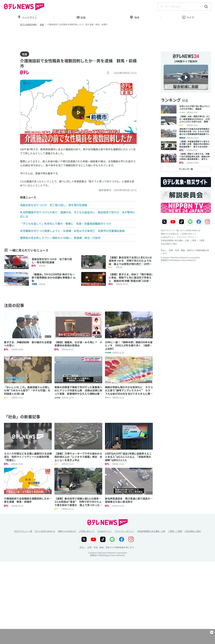Viewport: 215px width, 644px height.
Task: Open 集合住宅で女児2人含む3人の遺体 thumbnail
Action: (93, 262)
